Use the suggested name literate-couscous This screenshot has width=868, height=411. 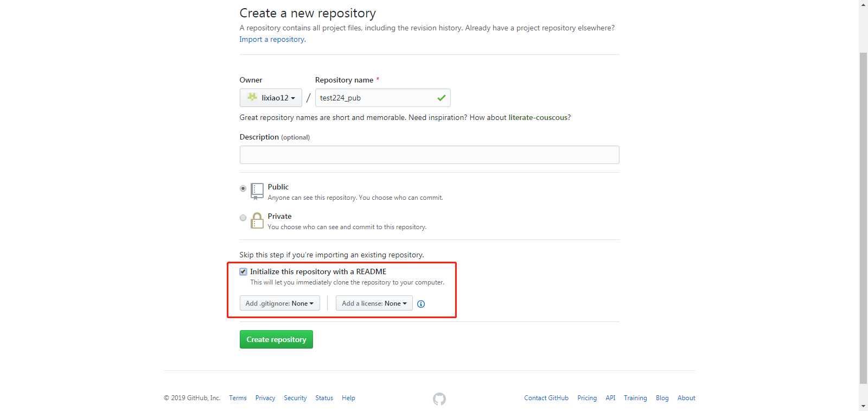click(x=538, y=117)
